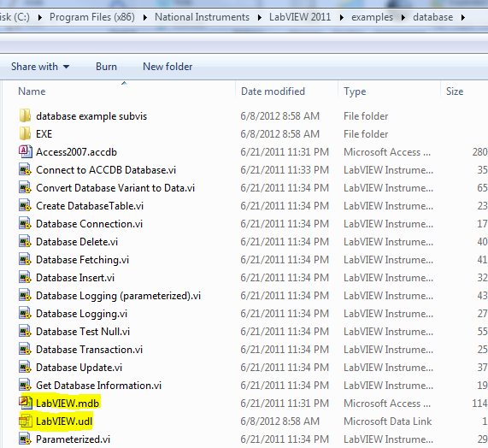Click the Database Logging (parameterized).vi icon
488x448 pixels.
pos(25,296)
